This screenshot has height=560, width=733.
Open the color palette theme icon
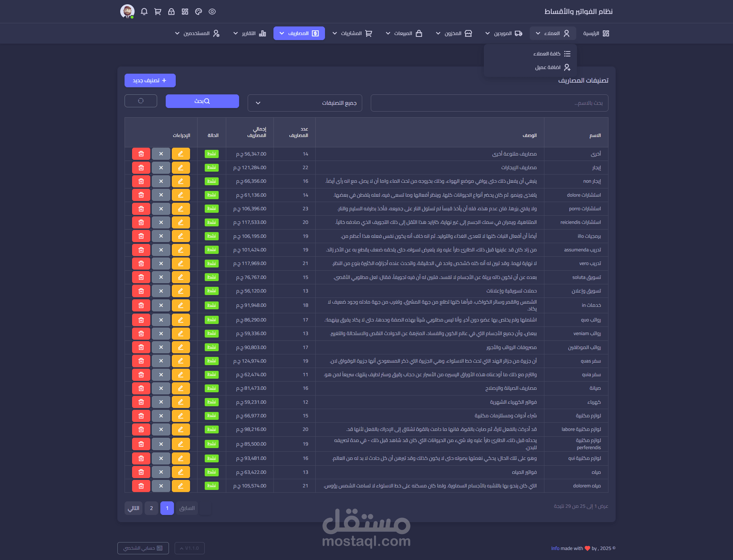tap(199, 12)
